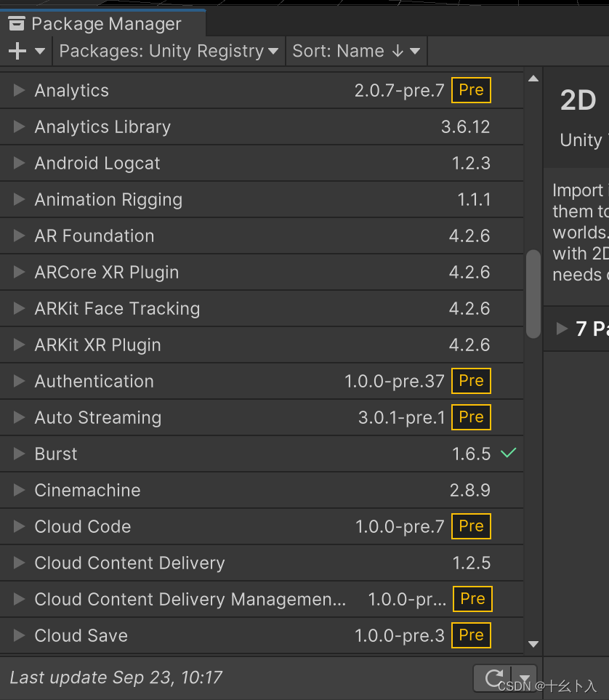
Task: Open the Sort: Name dropdown
Action: [x=356, y=52]
